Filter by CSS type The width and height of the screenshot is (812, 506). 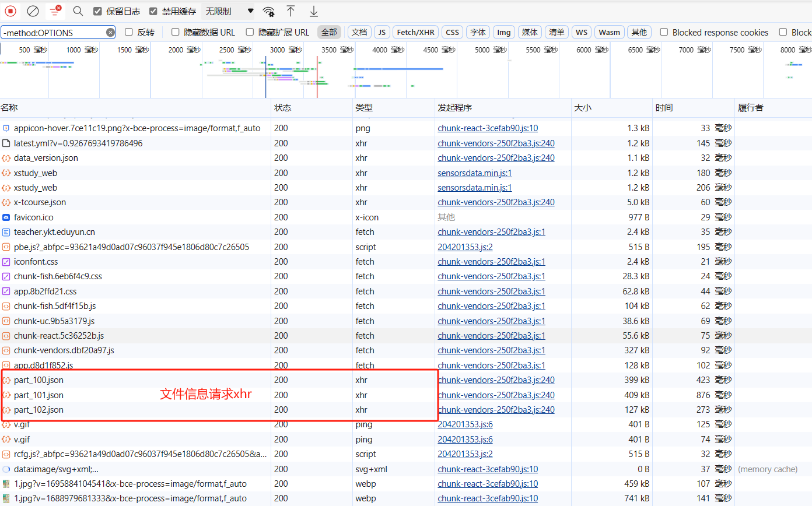point(453,32)
